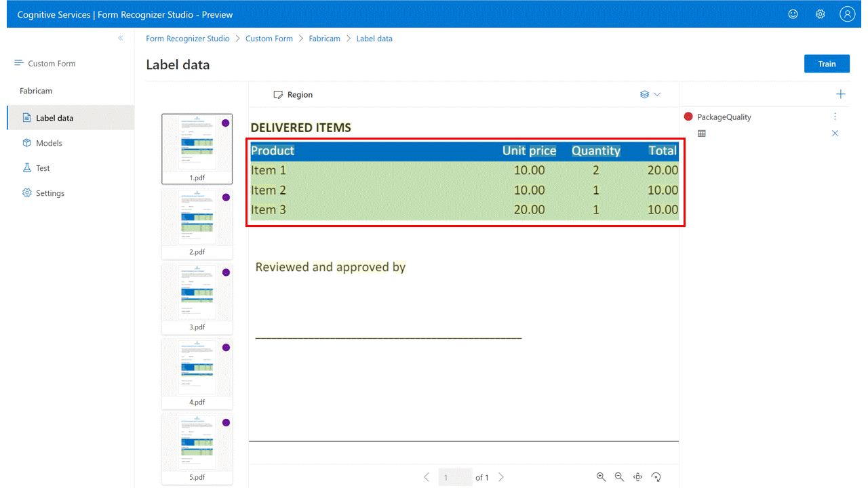Click the 20.00 total for Item 1
This screenshot has height=488, width=868.
[663, 170]
